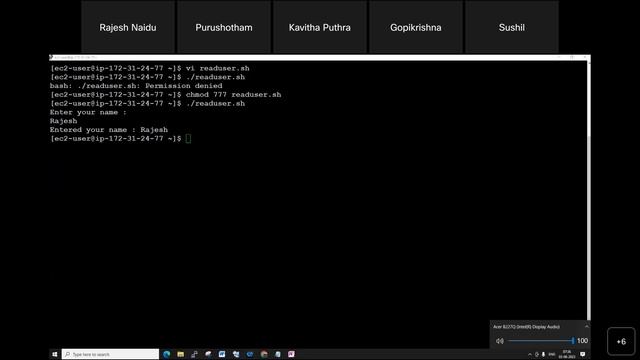Open Google Chrome from the taskbar

pos(264,354)
